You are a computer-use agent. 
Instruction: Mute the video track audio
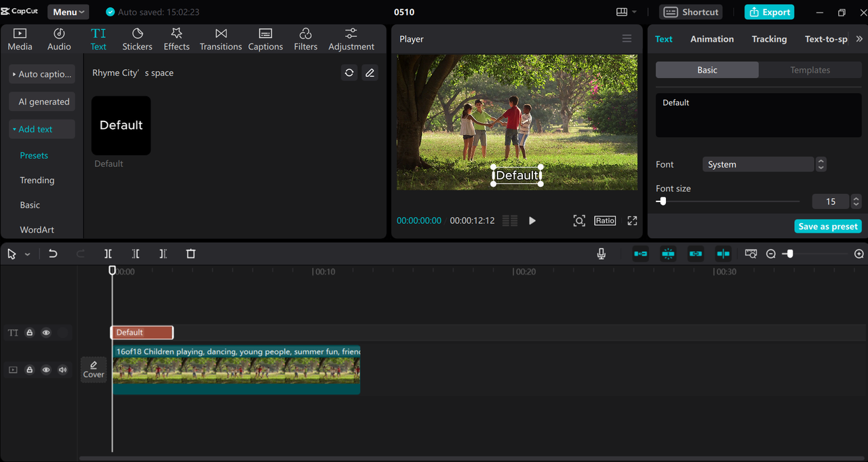click(63, 370)
